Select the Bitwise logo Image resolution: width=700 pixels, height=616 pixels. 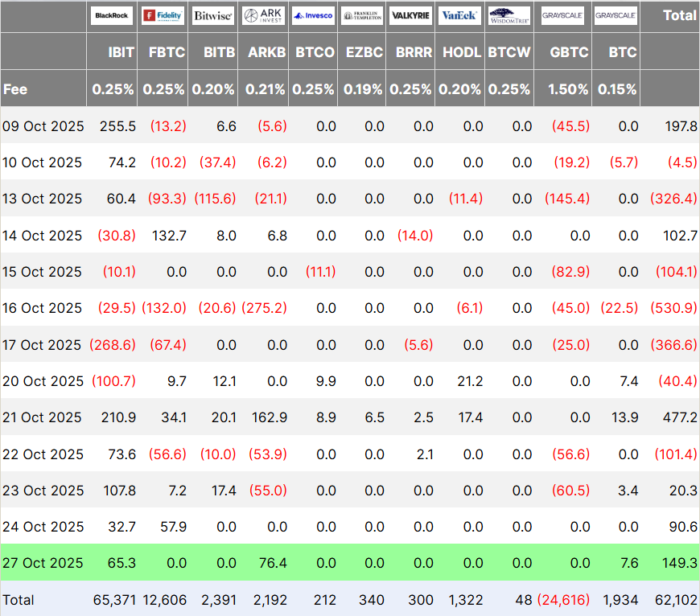pyautogui.click(x=213, y=15)
